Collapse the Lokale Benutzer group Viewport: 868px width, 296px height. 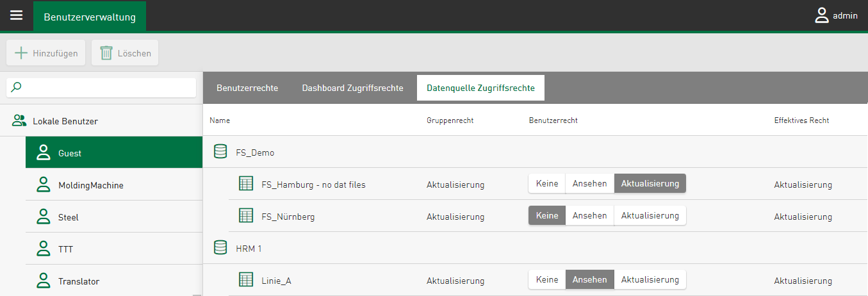pyautogui.click(x=65, y=120)
